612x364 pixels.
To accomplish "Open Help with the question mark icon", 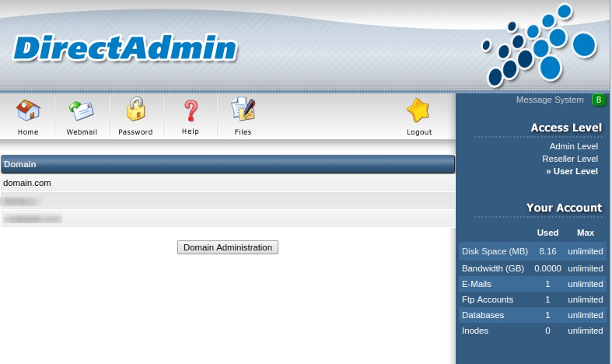I will (x=191, y=111).
